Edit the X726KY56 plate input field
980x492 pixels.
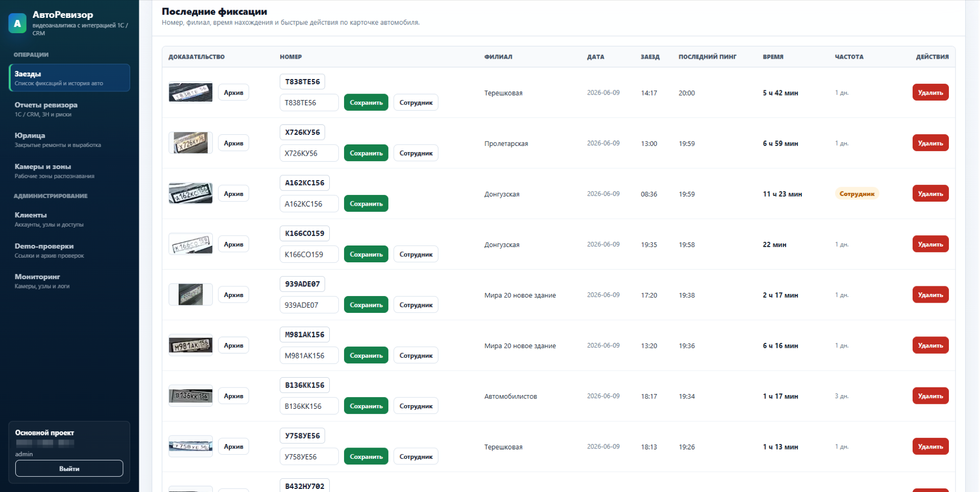[x=309, y=153]
